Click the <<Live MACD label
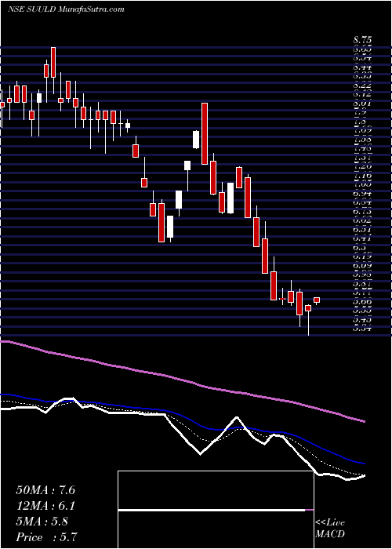This screenshot has height=549, width=392. pyautogui.click(x=330, y=529)
